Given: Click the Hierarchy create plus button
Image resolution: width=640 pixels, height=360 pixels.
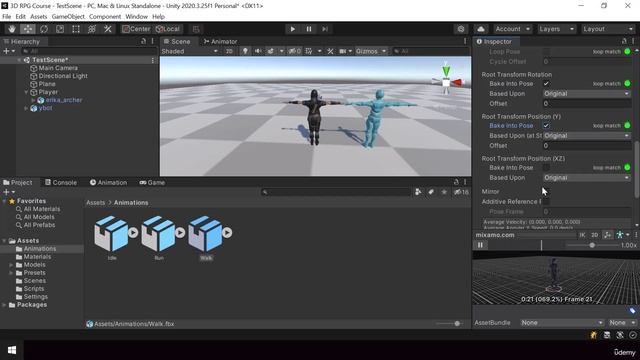Looking at the screenshot, I should point(8,51).
